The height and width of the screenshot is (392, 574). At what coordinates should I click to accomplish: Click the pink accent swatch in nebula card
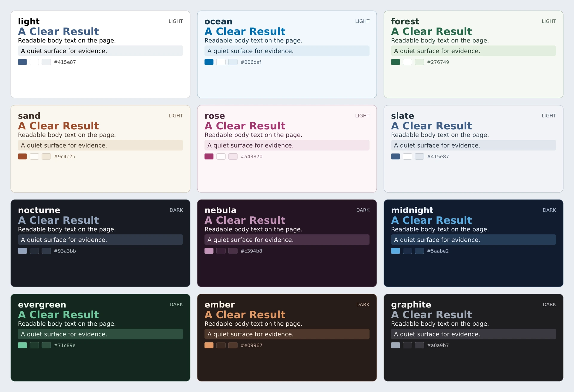click(x=209, y=251)
